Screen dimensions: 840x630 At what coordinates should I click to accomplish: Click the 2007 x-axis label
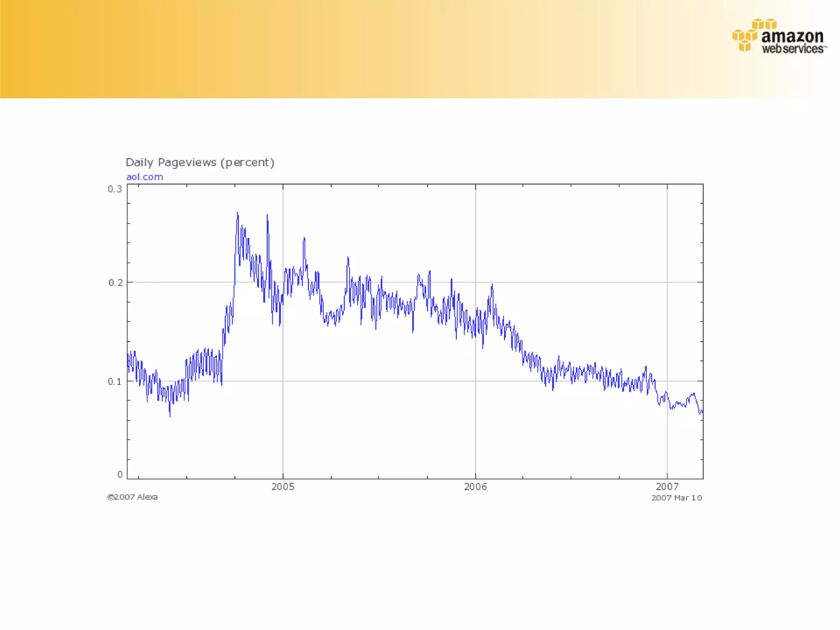[x=667, y=486]
